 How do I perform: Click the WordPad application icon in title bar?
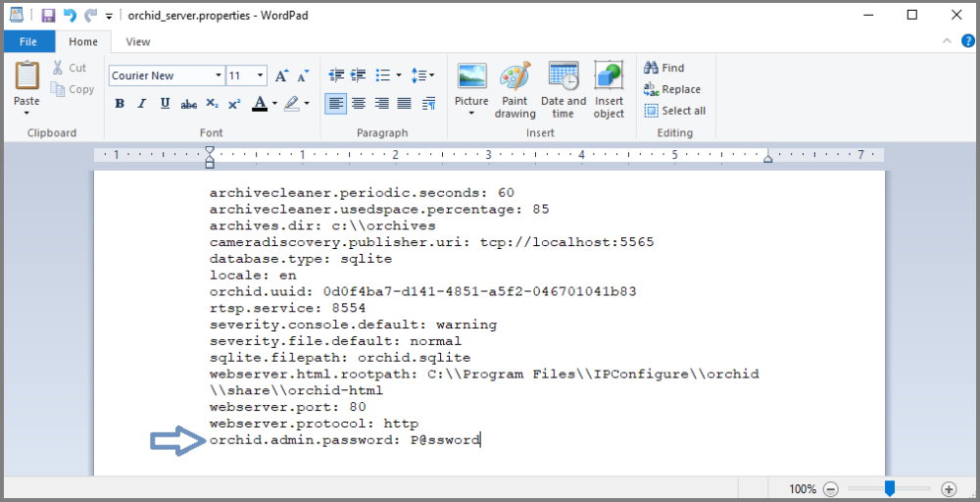coord(17,15)
